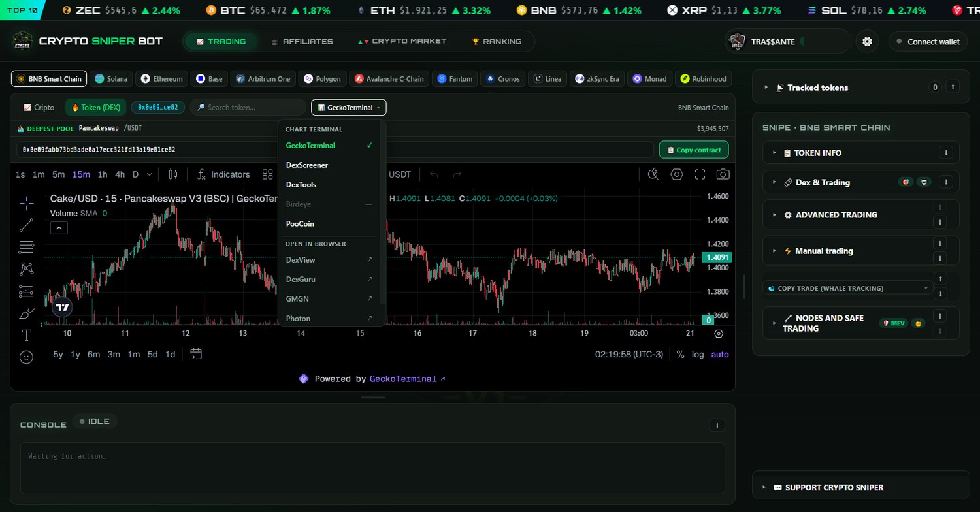Open the Fibonacci retracement tool

click(x=27, y=247)
